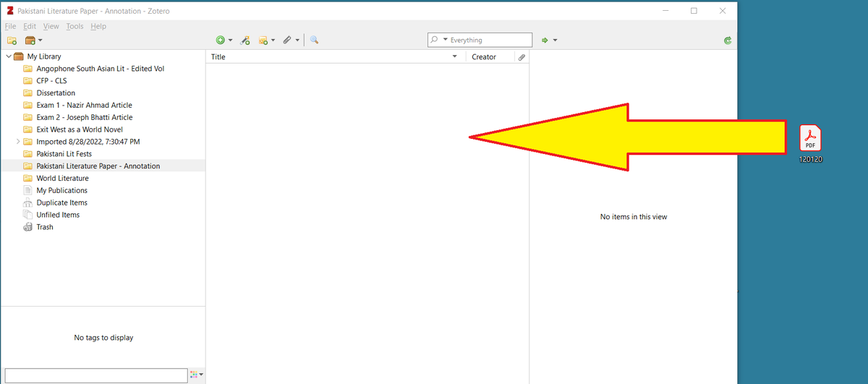Click the New Collection toolbar icon

[x=12, y=40]
